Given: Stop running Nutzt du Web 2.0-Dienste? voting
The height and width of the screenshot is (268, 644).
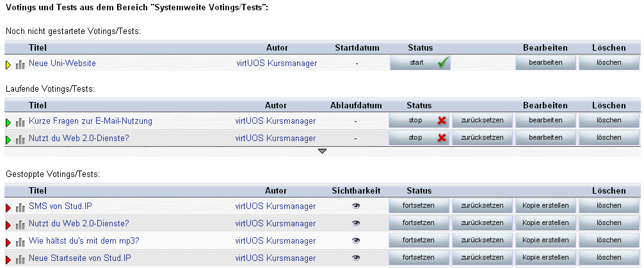Looking at the screenshot, I should click(x=419, y=138).
